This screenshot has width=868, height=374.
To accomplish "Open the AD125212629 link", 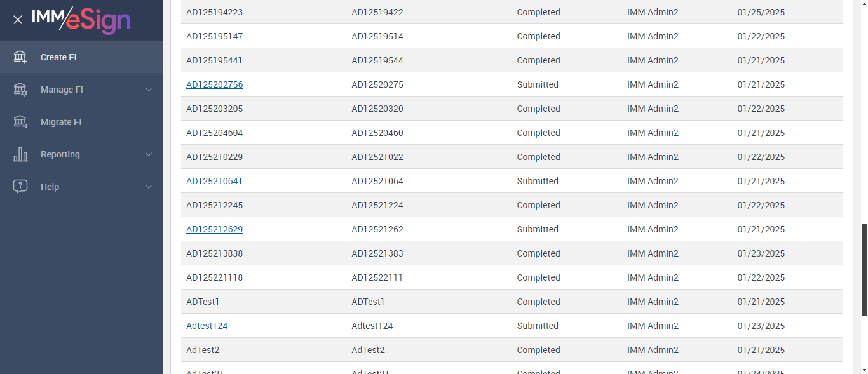I will tap(214, 229).
